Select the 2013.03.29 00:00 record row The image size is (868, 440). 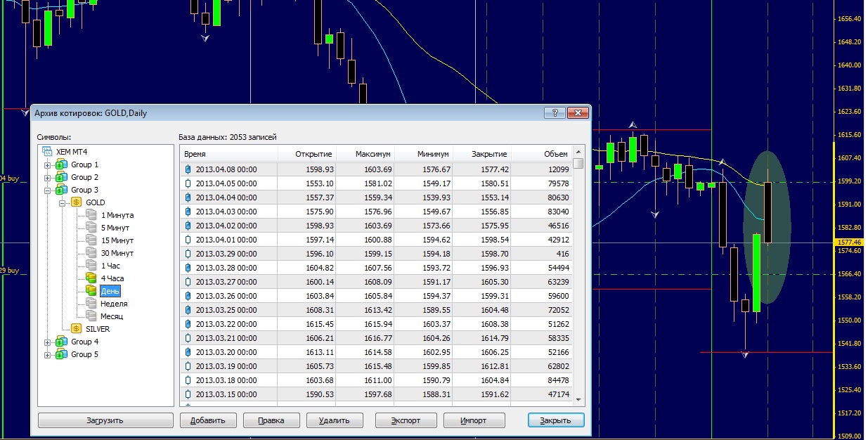pos(377,254)
